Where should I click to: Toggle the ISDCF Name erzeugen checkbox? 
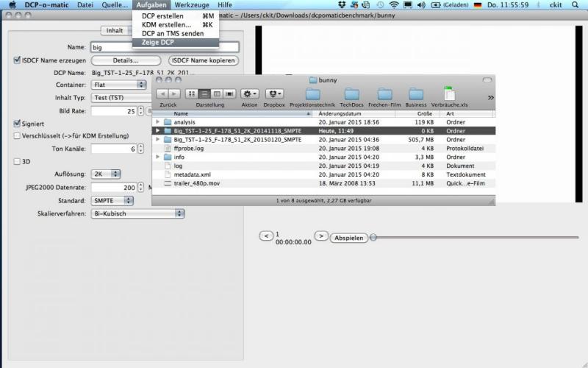click(x=18, y=60)
